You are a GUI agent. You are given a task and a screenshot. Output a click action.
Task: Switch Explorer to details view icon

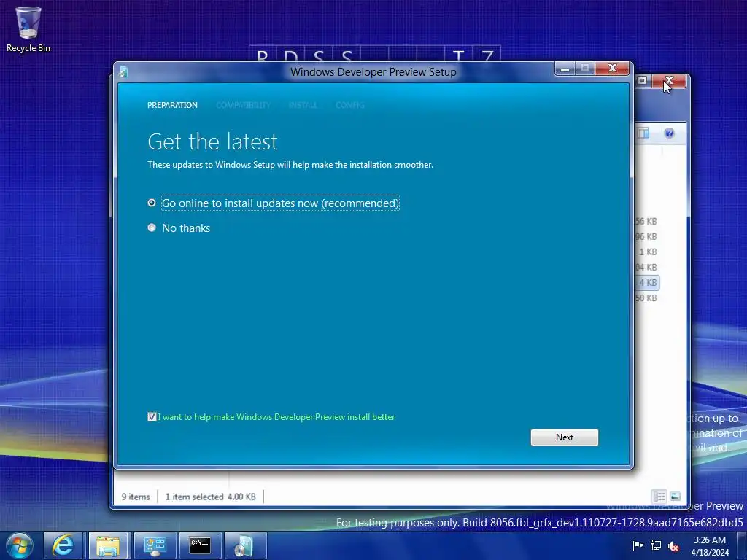659,497
